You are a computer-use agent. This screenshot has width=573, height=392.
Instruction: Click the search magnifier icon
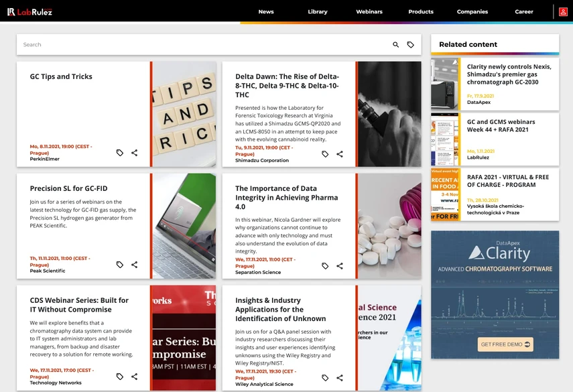(x=396, y=45)
